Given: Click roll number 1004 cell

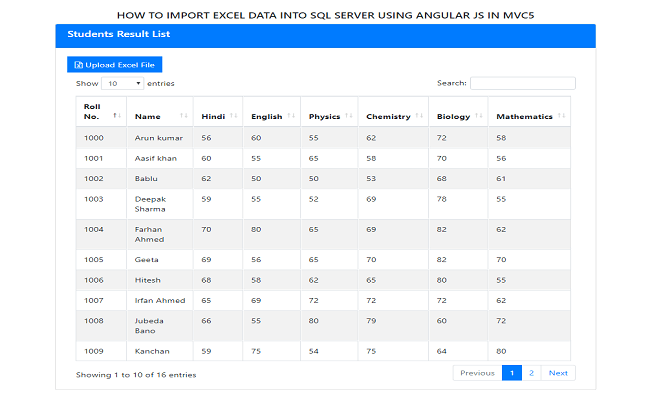Looking at the screenshot, I should pos(94,229).
